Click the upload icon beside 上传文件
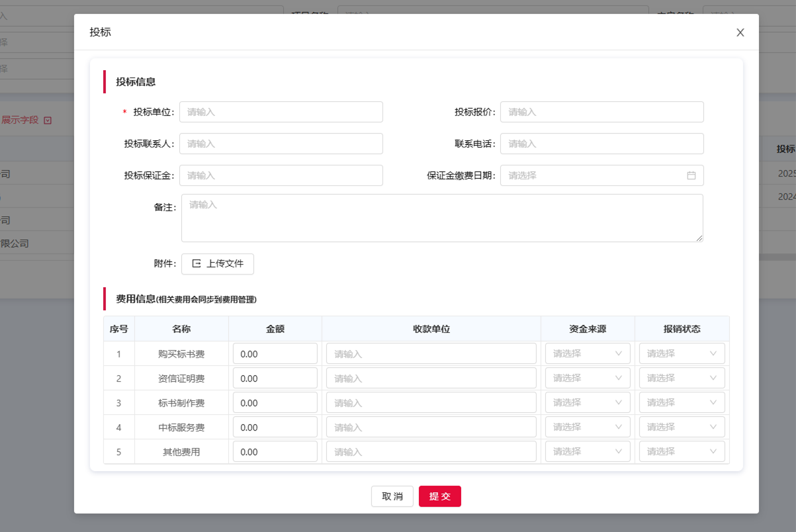796x532 pixels. tap(196, 263)
